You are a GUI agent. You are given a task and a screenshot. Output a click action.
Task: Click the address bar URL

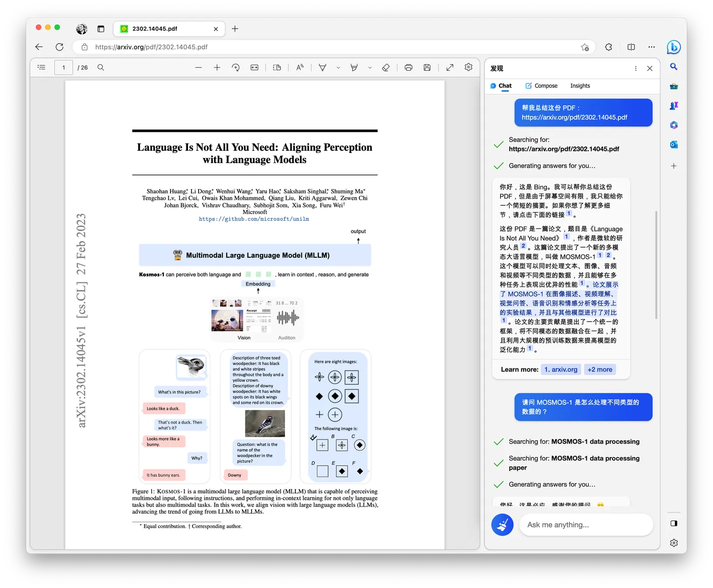click(x=151, y=47)
